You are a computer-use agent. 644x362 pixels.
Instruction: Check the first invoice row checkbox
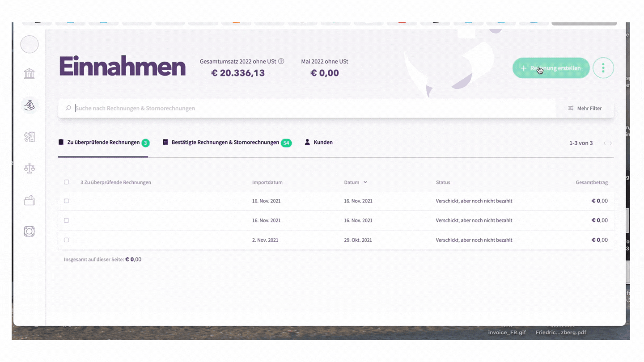tap(66, 201)
